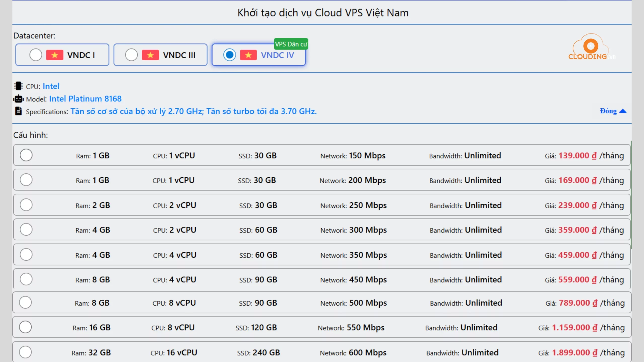
Task: Open the Intel CPU link
Action: tap(51, 86)
